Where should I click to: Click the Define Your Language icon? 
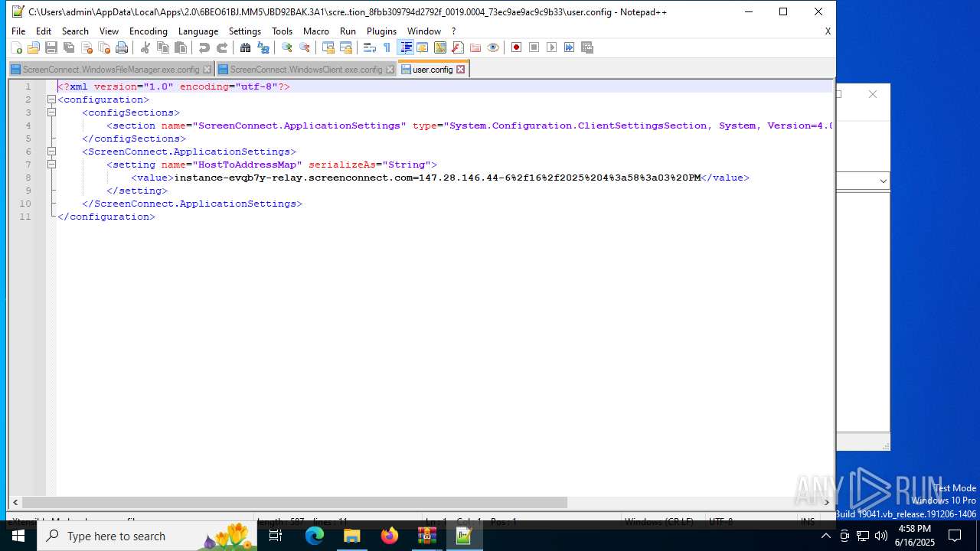pyautogui.click(x=422, y=47)
